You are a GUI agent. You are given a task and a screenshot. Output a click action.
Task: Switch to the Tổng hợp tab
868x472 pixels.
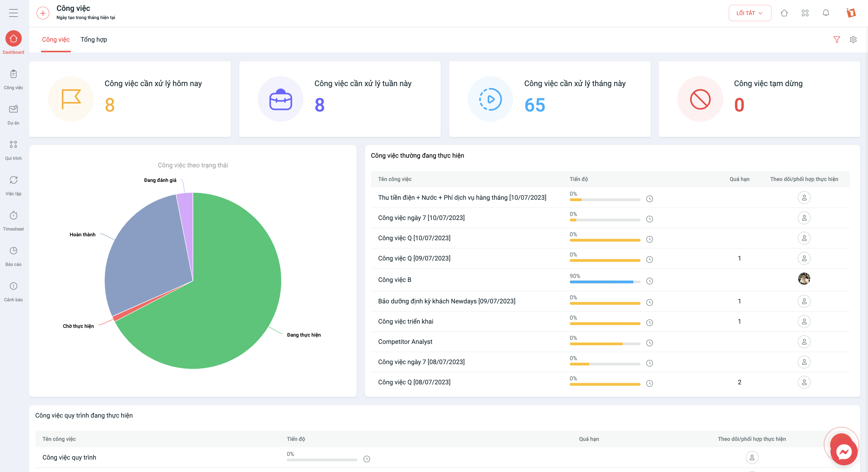click(x=94, y=39)
